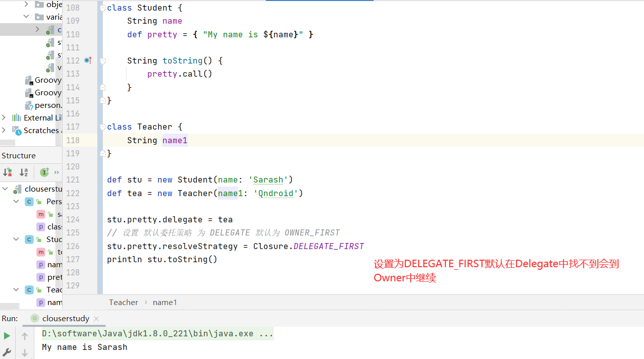644x359 pixels.
Task: Click the green Rerun button in Run panel
Action: (x=7, y=336)
